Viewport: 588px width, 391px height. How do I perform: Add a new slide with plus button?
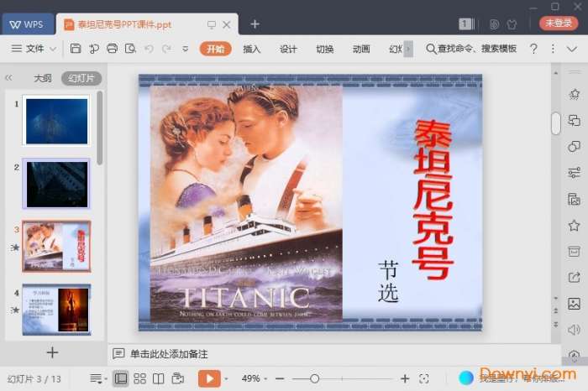click(x=52, y=352)
